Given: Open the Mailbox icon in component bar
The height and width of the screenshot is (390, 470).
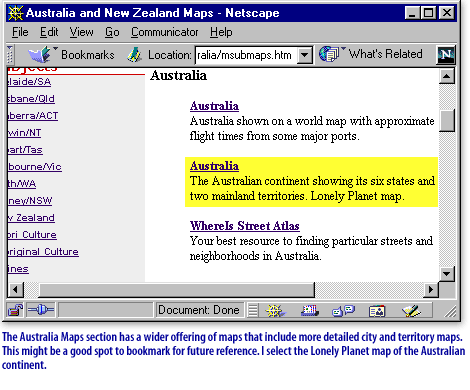Looking at the screenshot, I should point(310,311).
